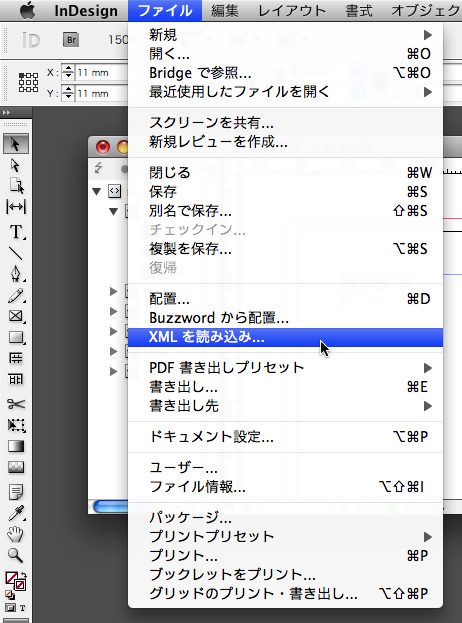Select the Rectangle tool

pyautogui.click(x=16, y=337)
